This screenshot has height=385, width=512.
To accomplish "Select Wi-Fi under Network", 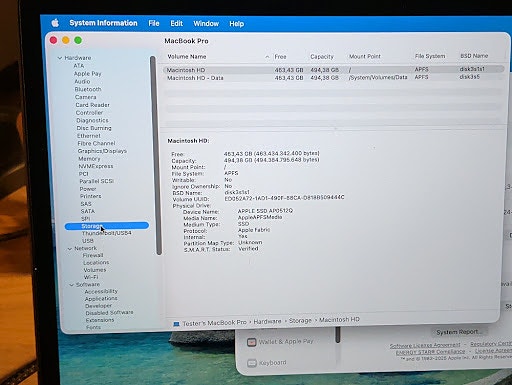I will click(x=91, y=277).
